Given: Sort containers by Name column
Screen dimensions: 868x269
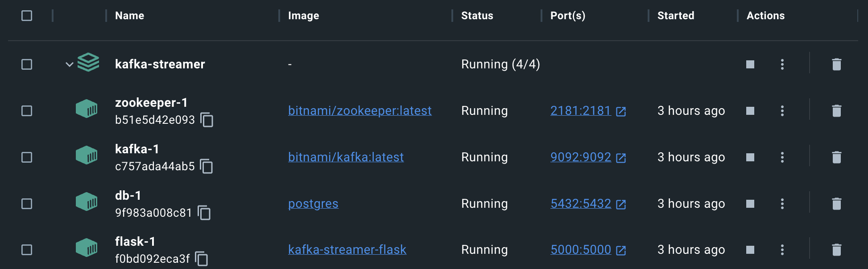Looking at the screenshot, I should tap(129, 16).
